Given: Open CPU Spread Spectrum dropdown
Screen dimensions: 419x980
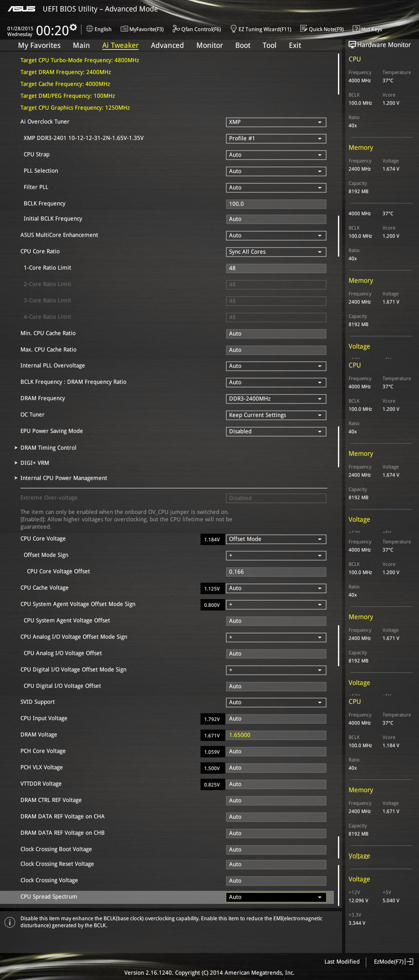Looking at the screenshot, I should (x=276, y=897).
